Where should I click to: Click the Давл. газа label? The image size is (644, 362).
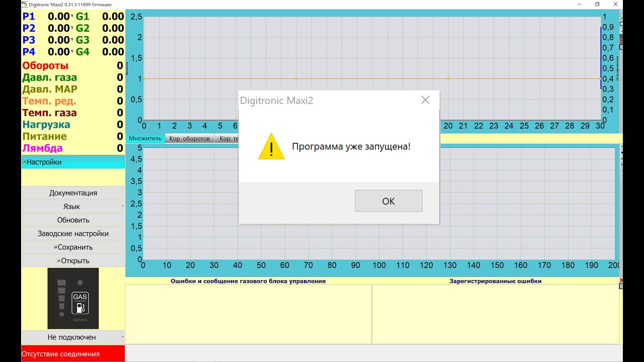[49, 77]
